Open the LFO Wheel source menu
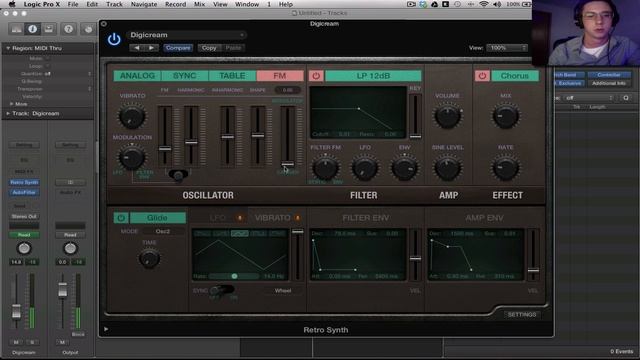The image size is (640, 360). pos(282,291)
